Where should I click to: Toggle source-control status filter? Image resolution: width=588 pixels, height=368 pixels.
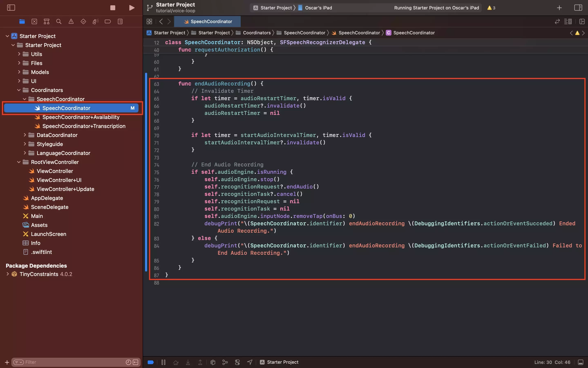click(136, 362)
